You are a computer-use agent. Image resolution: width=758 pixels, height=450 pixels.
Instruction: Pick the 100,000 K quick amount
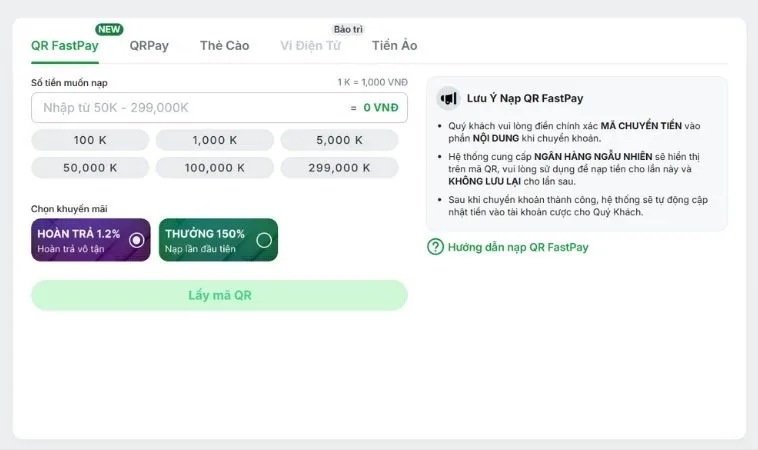coord(215,168)
